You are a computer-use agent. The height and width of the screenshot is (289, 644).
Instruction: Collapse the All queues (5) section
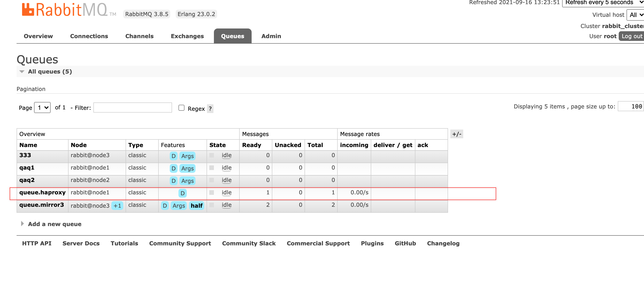50,72
